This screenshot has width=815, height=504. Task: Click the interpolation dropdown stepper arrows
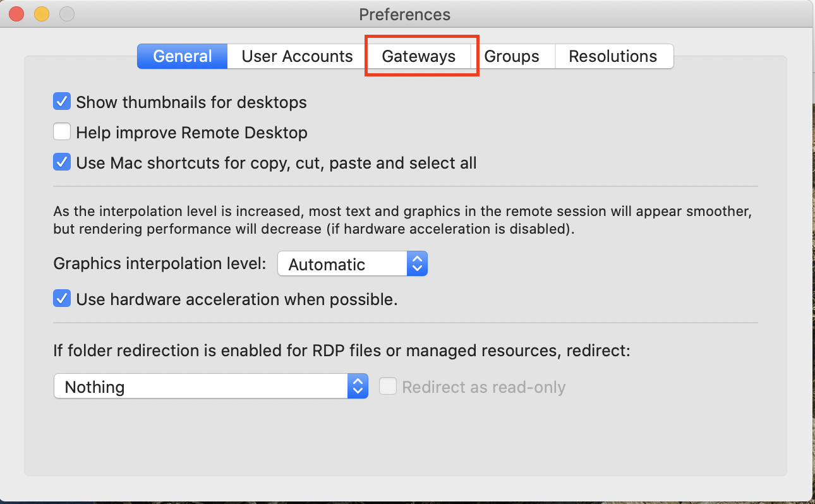tap(418, 263)
